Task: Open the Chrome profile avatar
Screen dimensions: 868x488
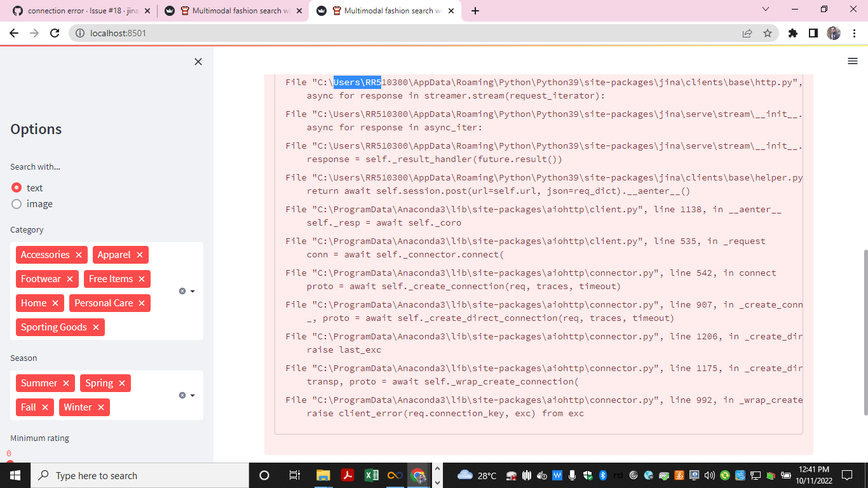Action: tap(834, 33)
